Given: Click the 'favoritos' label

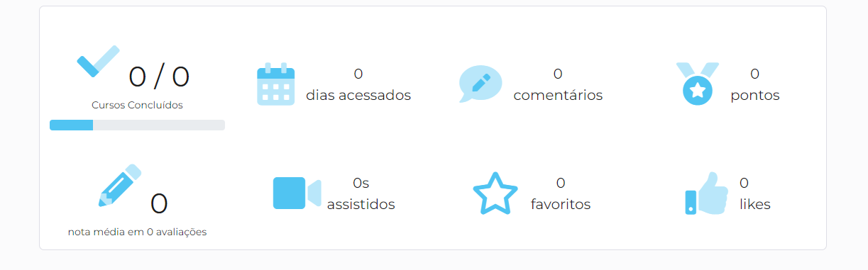Looking at the screenshot, I should (561, 205).
